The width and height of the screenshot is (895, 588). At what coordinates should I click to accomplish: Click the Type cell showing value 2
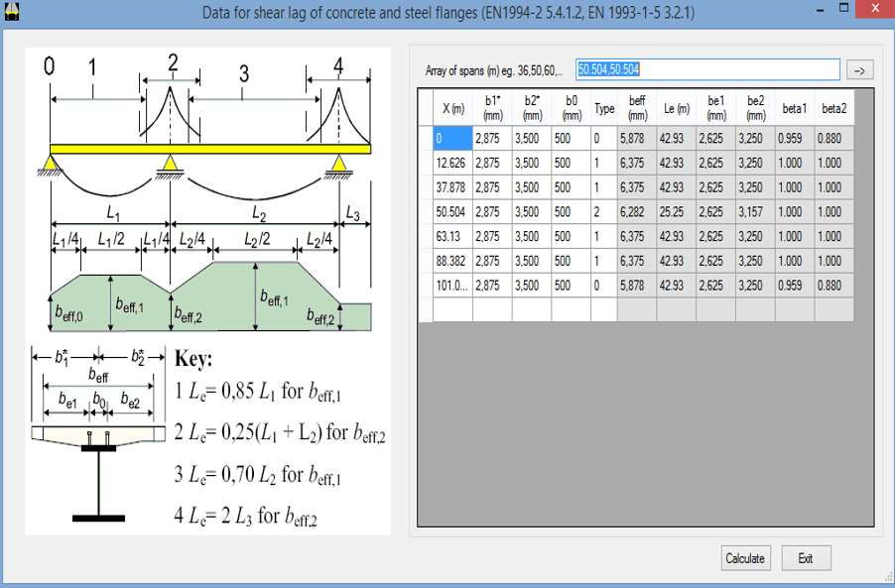[603, 212]
